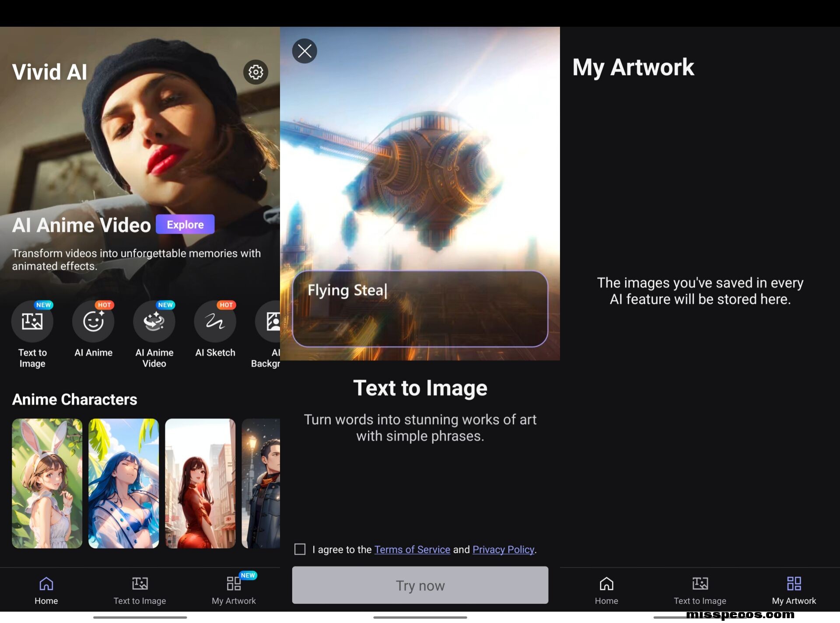Click the 'Vivid AI' app title

click(49, 72)
